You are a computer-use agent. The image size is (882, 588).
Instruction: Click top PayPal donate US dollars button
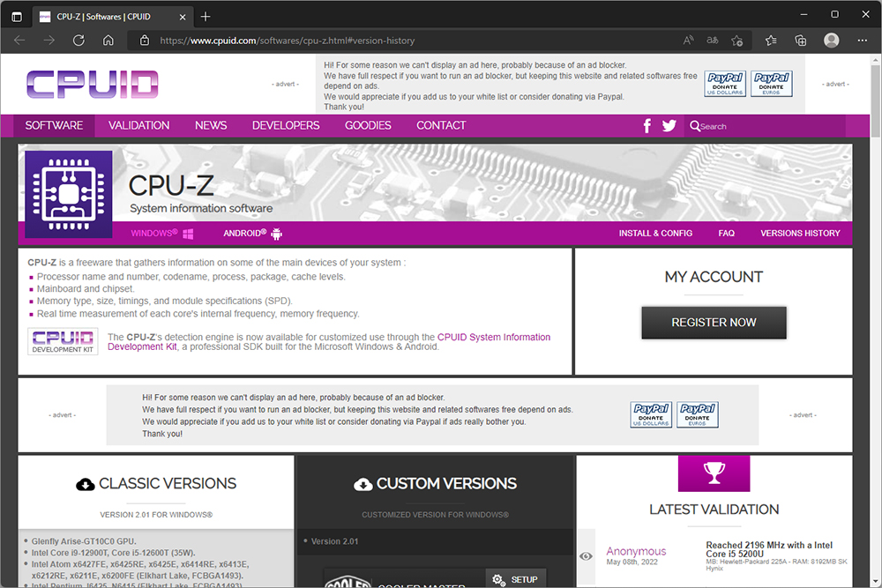coord(725,85)
